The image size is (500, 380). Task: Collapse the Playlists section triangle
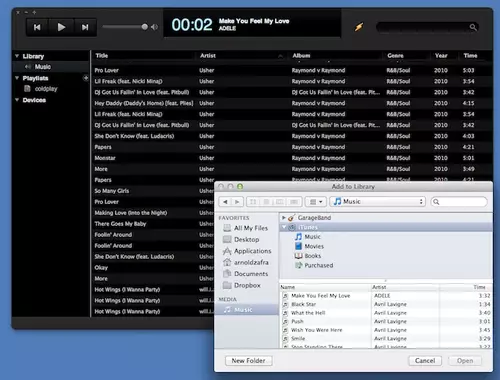click(17, 78)
